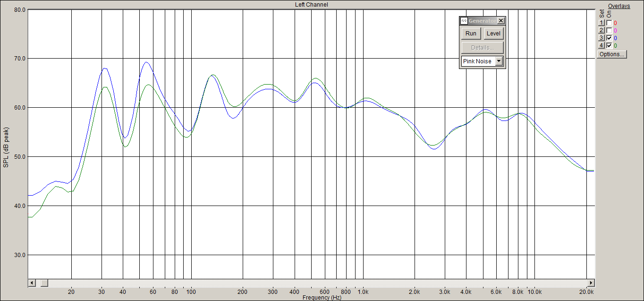The width and height of the screenshot is (644, 301).
Task: Open the generator Level settings
Action: pos(493,34)
